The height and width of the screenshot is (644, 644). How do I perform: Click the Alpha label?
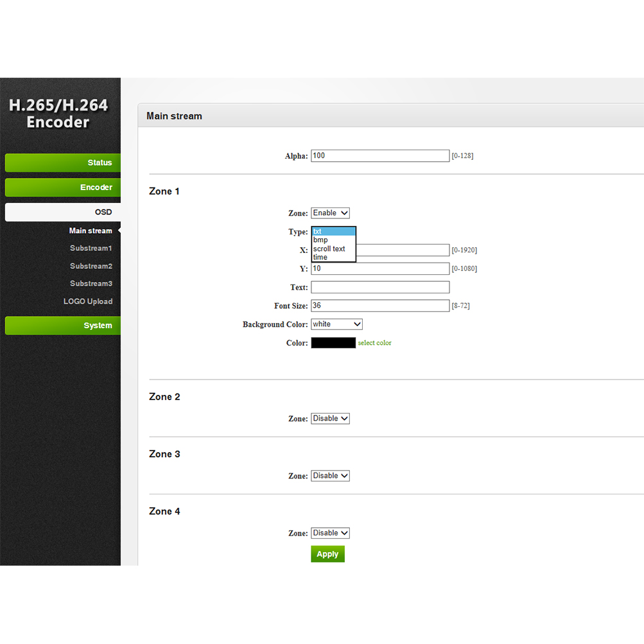pos(296,156)
